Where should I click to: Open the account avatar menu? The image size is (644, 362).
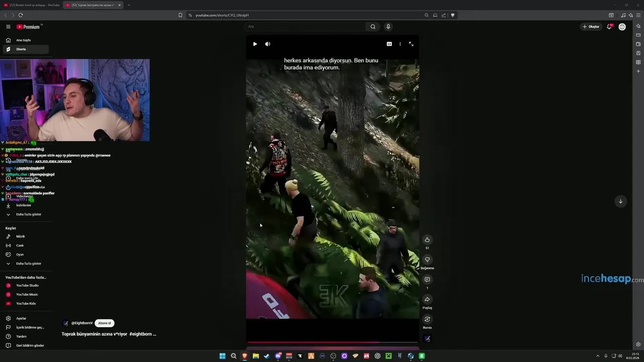pos(622,27)
